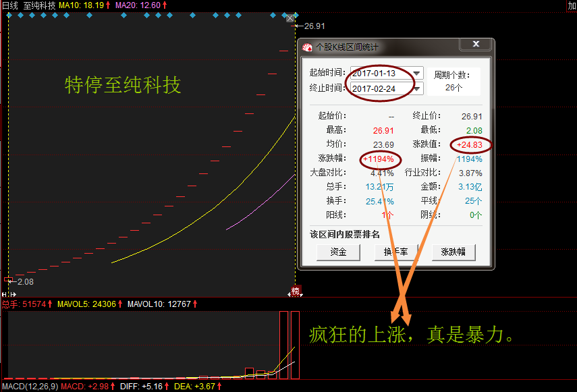Close the 个股K线区间统计 dialog

click(476, 44)
